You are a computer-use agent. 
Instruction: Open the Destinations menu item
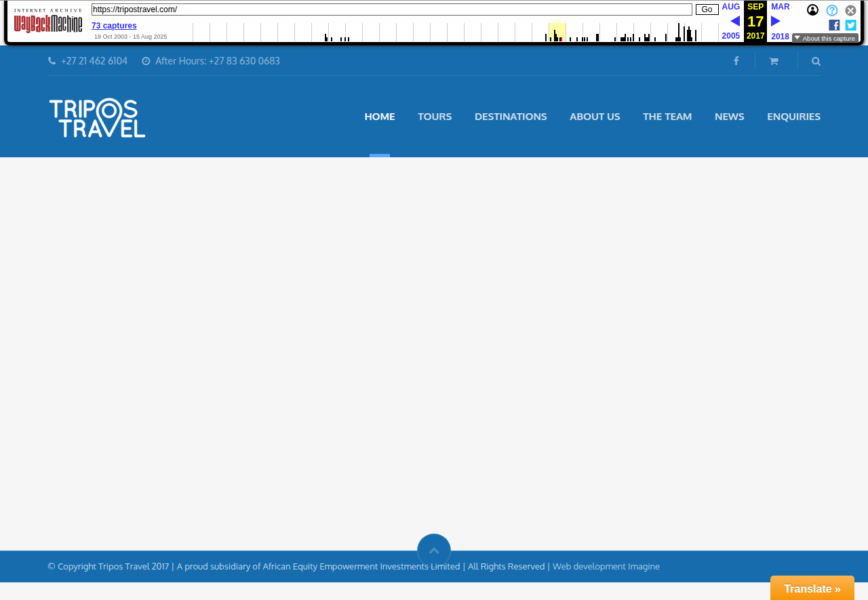pos(511,117)
